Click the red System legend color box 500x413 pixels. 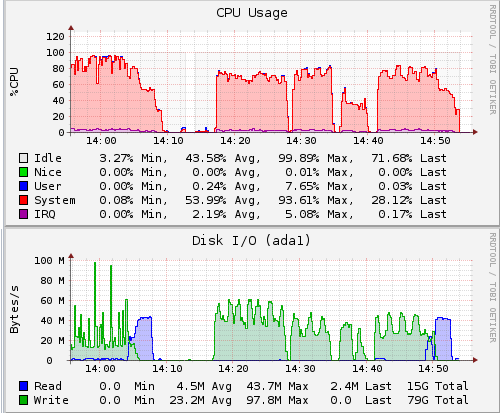click(x=23, y=200)
